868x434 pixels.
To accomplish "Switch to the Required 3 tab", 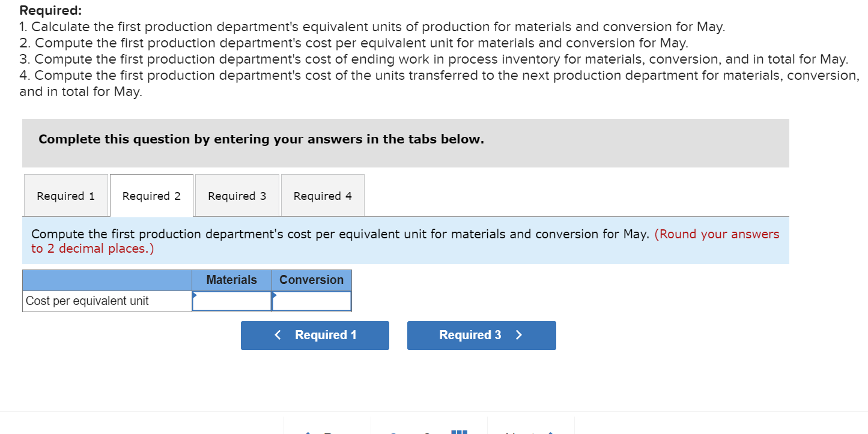I will tap(237, 195).
